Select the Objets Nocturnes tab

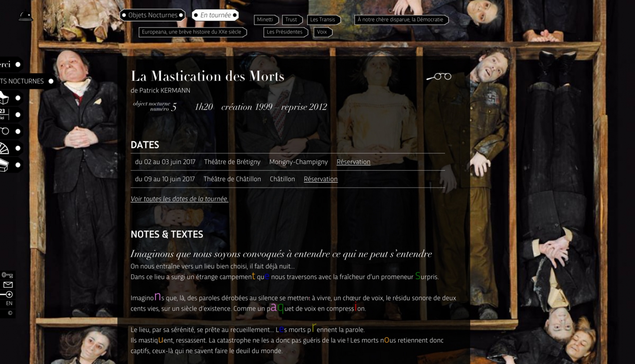click(153, 15)
